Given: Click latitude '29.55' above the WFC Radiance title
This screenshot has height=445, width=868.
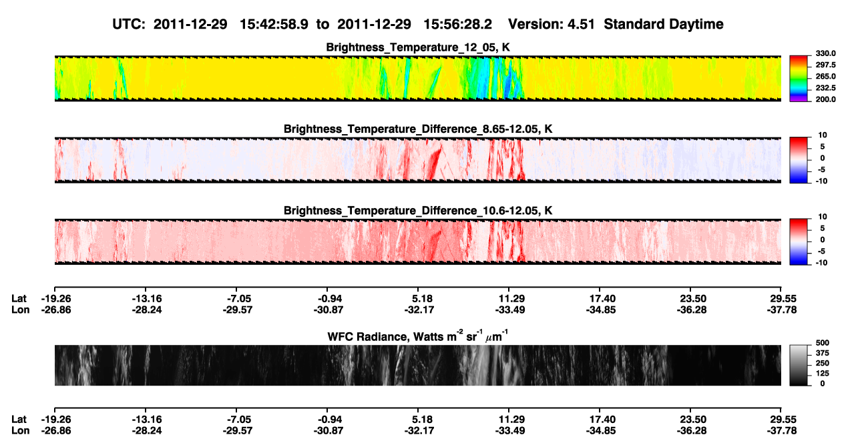Looking at the screenshot, I should pos(781,298).
